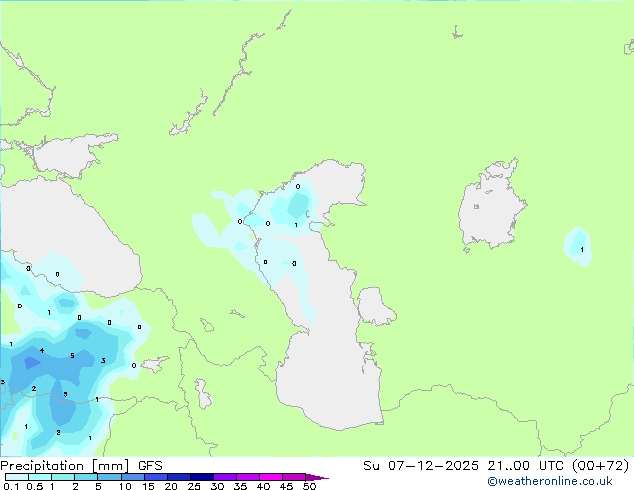Click the "0.1" legend scale label
This screenshot has height=490, width=634.
point(11,486)
